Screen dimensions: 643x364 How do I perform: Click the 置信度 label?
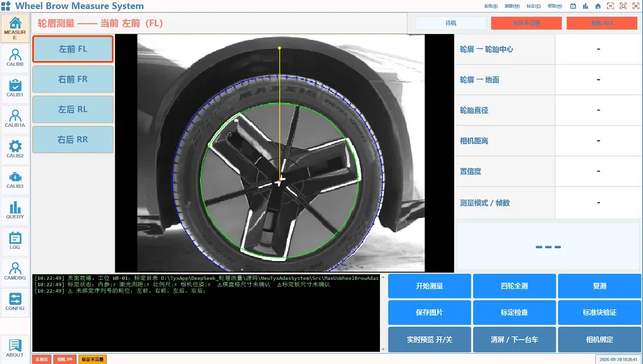click(471, 171)
